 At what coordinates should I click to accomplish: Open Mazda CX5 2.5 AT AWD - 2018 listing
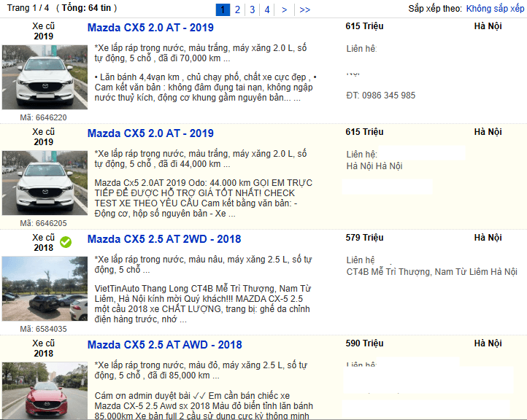click(x=164, y=345)
